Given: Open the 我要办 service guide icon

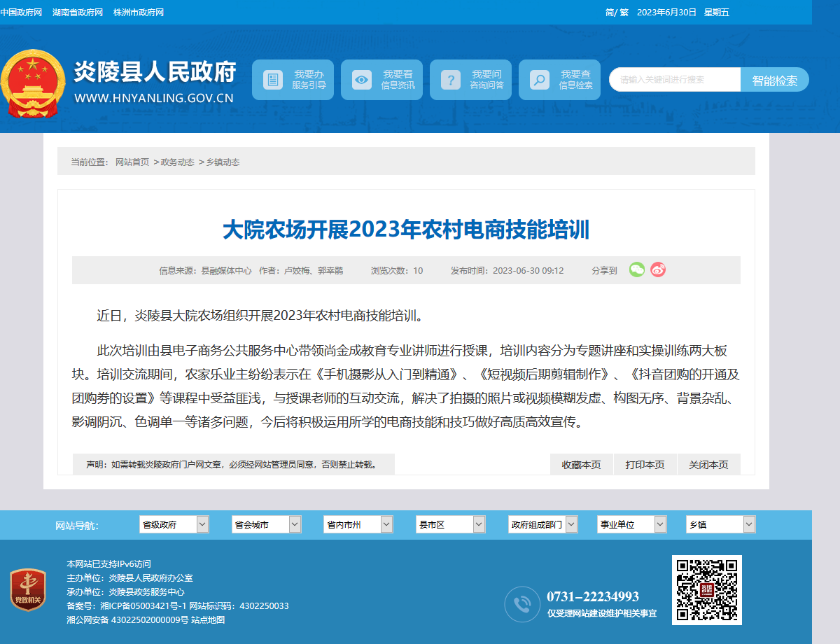Looking at the screenshot, I should tap(273, 80).
